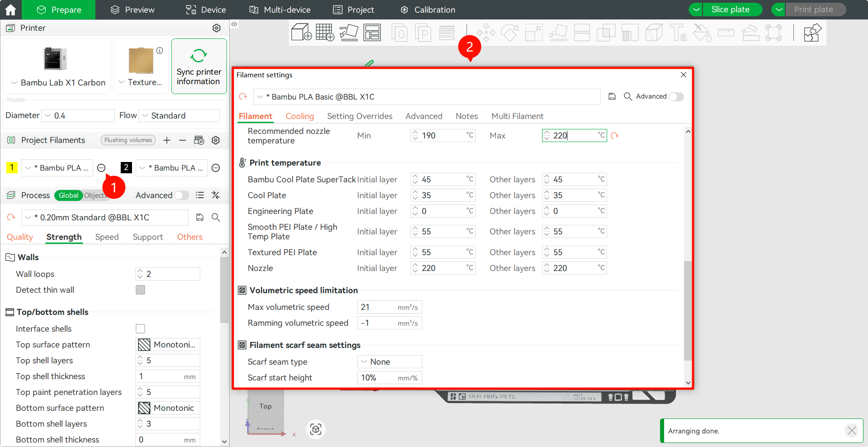The width and height of the screenshot is (868, 447).
Task: Open Flow Standard dropdown
Action: coord(179,116)
